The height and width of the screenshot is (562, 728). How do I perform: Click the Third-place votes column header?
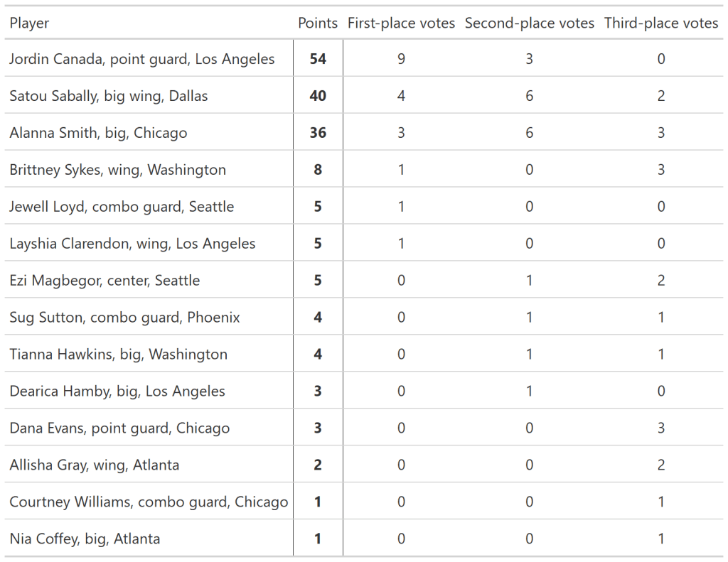tap(661, 23)
